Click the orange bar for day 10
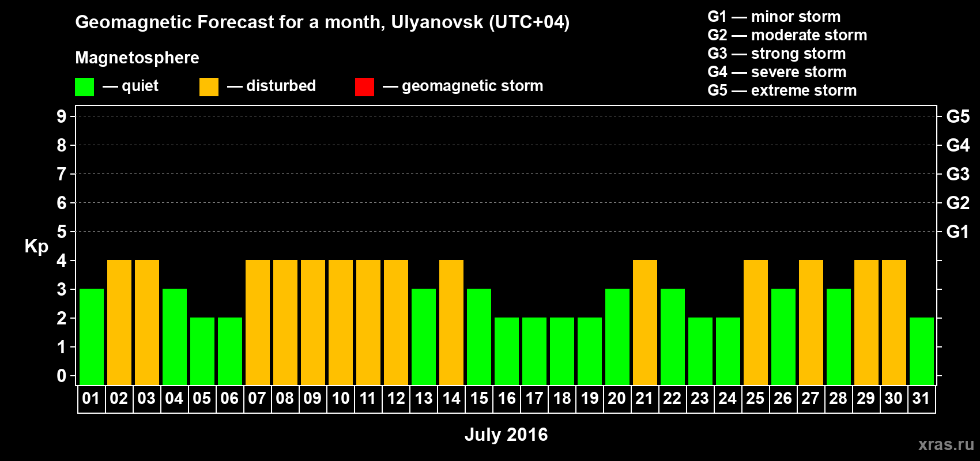This screenshot has width=980, height=461. click(x=341, y=323)
